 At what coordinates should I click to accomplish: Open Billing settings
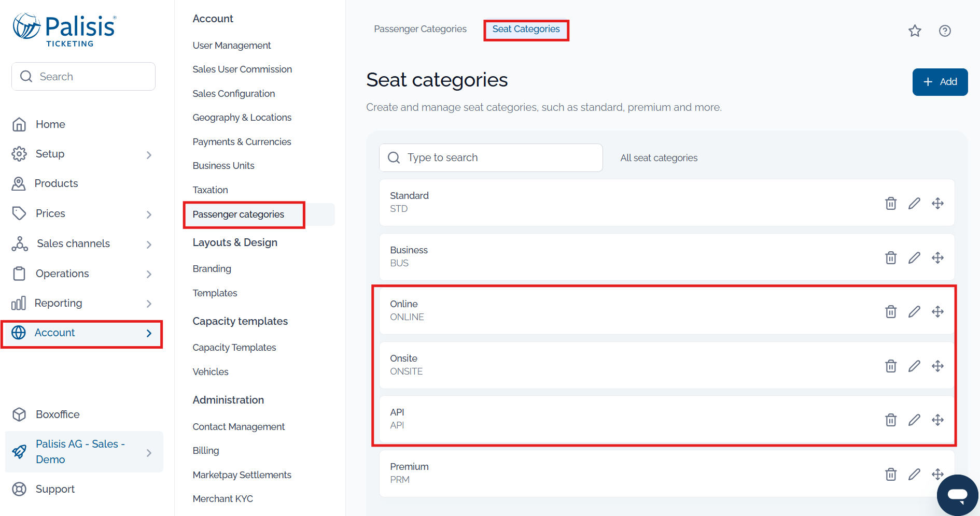click(206, 451)
